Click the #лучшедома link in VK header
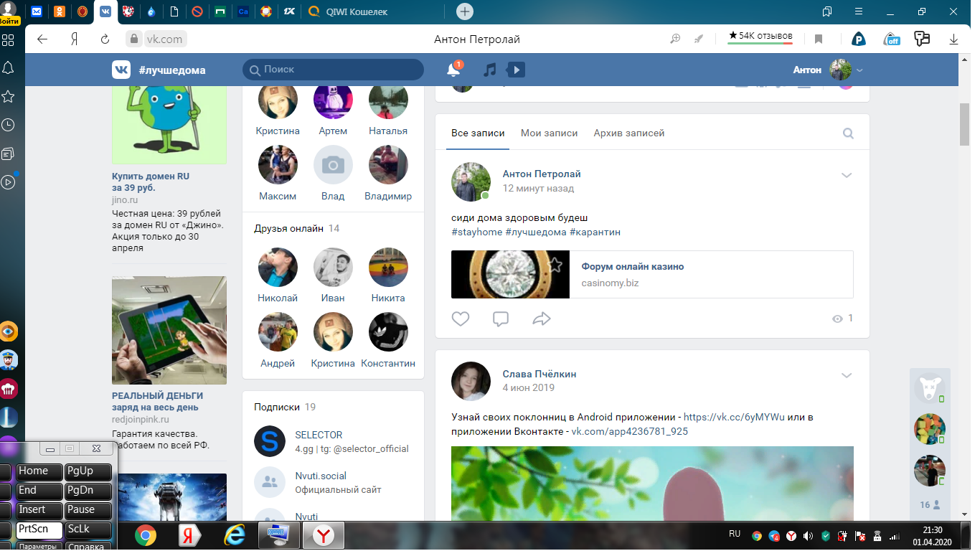 coord(172,70)
